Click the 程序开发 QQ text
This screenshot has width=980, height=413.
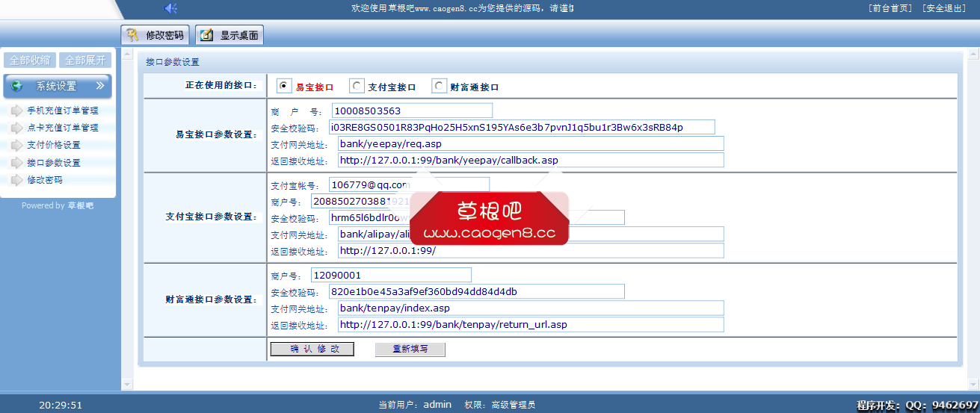[918, 405]
